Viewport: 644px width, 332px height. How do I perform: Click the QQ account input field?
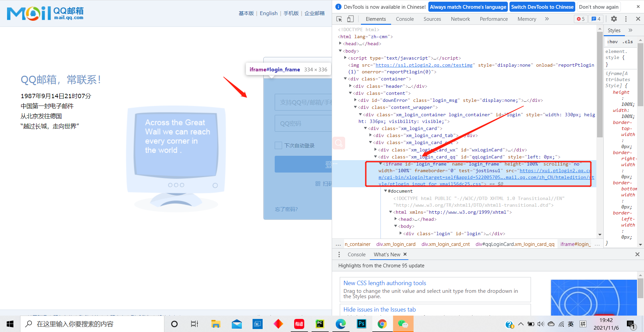(303, 102)
